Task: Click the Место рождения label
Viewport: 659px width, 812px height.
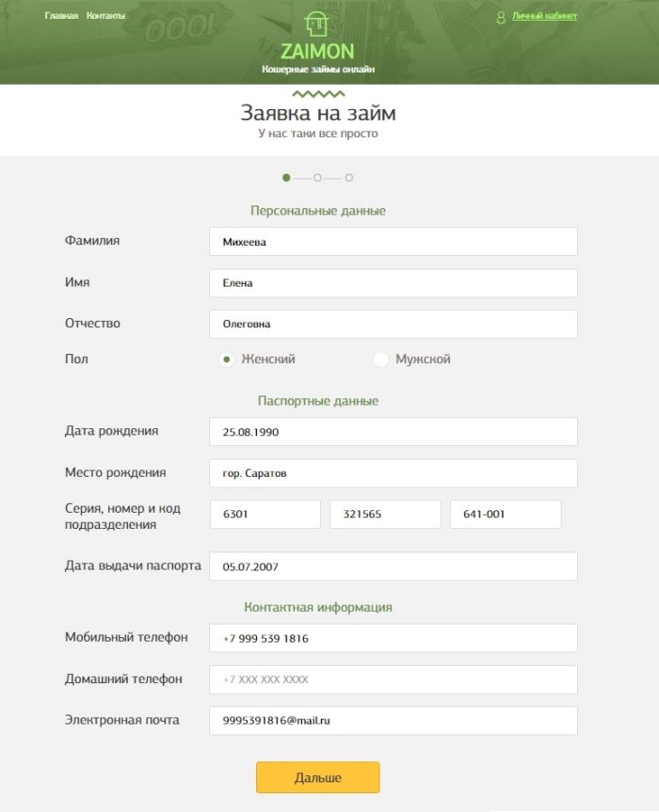Action: 116,472
